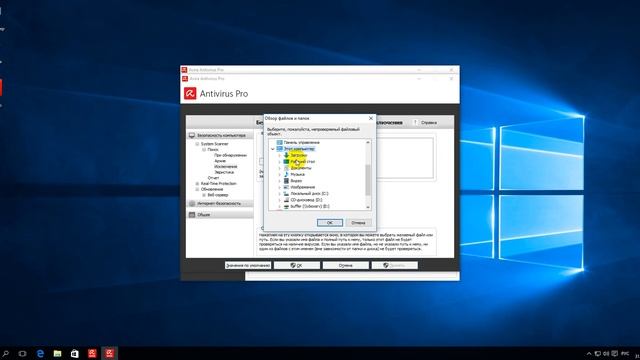Select the Документы folder label

(301, 168)
